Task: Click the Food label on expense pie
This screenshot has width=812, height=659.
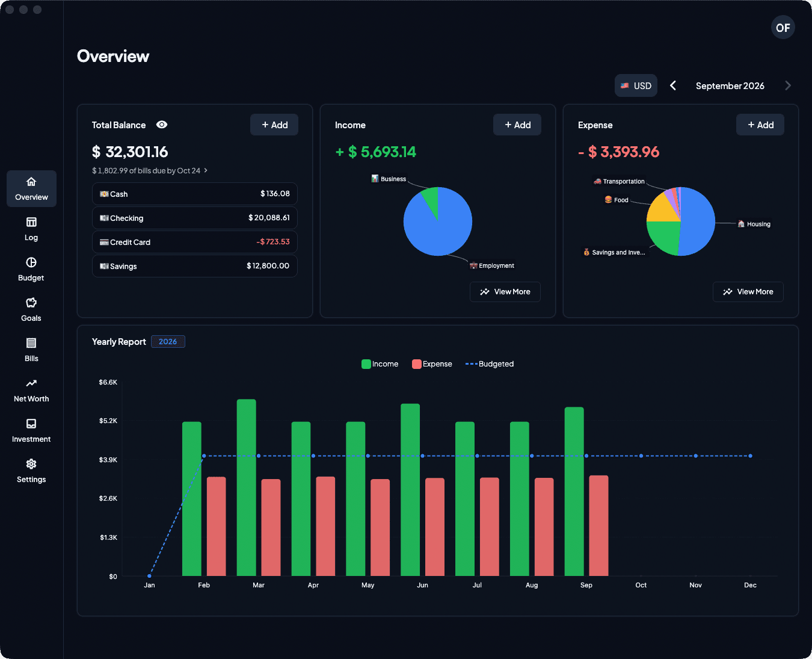Action: click(x=617, y=200)
